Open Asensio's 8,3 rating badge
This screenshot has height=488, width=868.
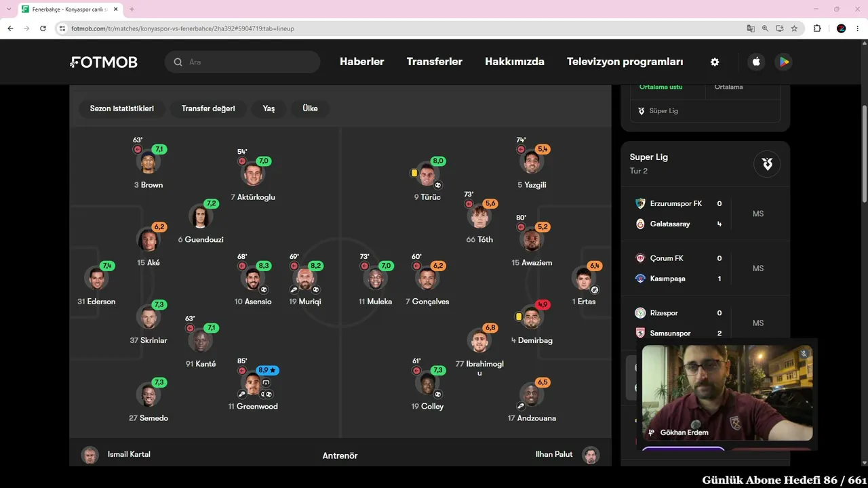pyautogui.click(x=264, y=266)
